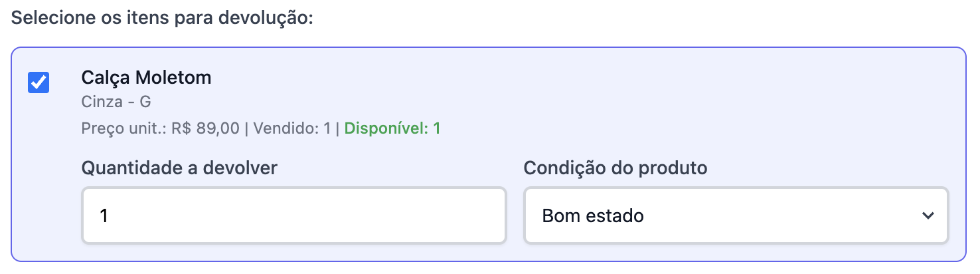The width and height of the screenshot is (980, 274).
Task: Click the Quantidade a devolver input field
Action: click(293, 215)
